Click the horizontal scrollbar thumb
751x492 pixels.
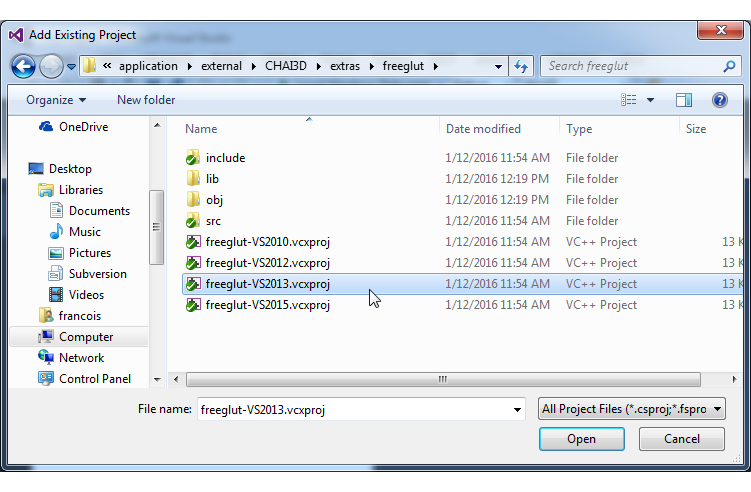click(x=443, y=379)
